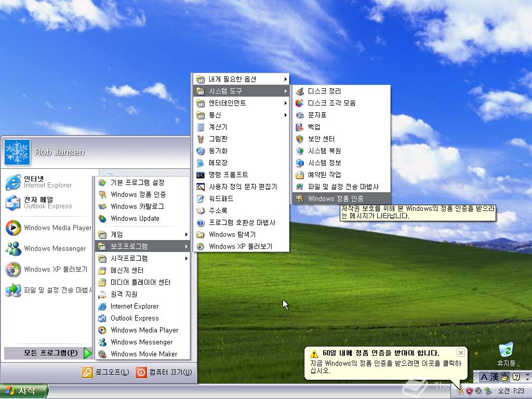Collapse 시스템 도구 submenu entry
The width and height of the screenshot is (532, 399).
tap(241, 91)
